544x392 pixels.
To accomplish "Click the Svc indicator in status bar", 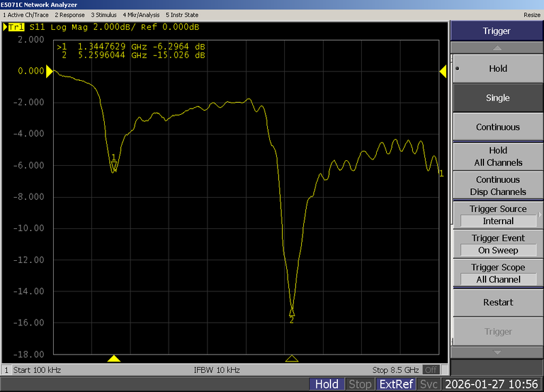I will [428, 384].
